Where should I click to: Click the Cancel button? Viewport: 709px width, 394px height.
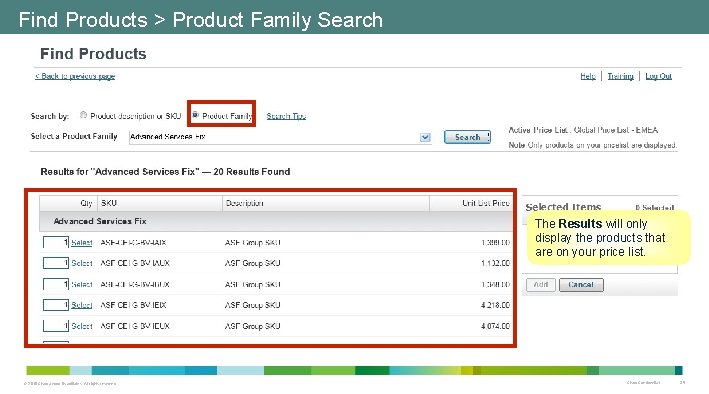point(581,285)
